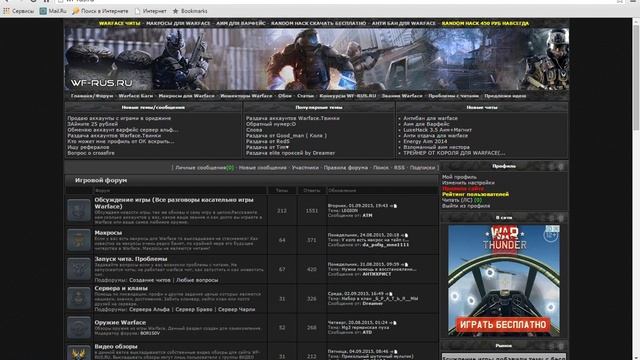Open Обои menu item
Image resolution: width=640 pixels, height=360 pixels.
click(285, 96)
